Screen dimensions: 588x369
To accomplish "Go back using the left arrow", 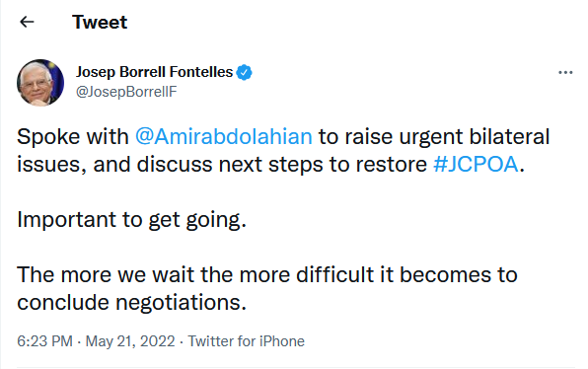I will [x=27, y=22].
